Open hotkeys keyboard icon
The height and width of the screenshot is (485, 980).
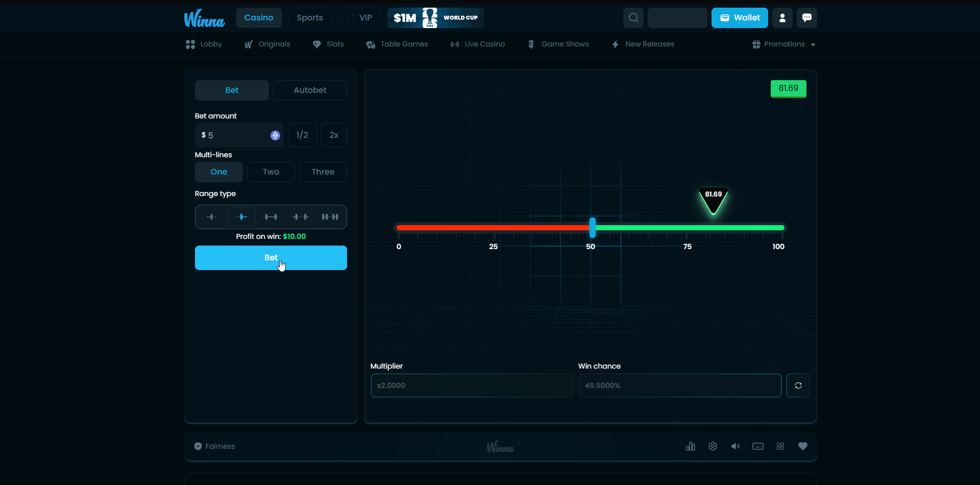(x=758, y=446)
